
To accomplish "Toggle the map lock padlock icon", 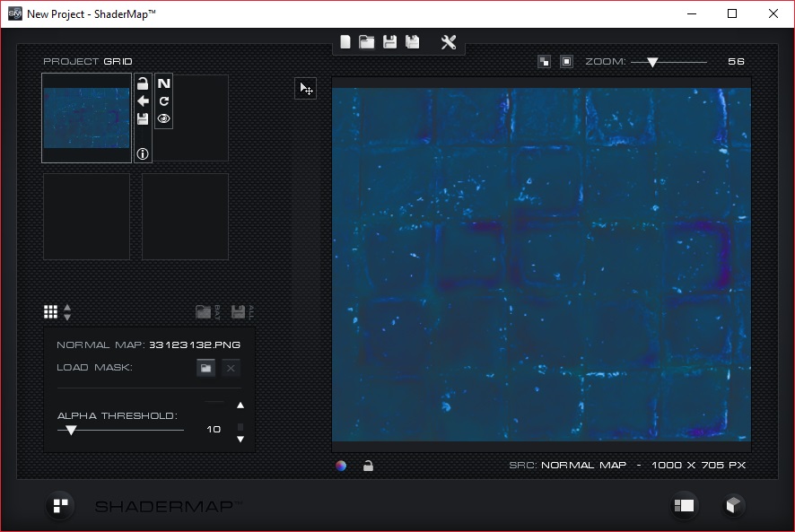I will pyautogui.click(x=143, y=83).
